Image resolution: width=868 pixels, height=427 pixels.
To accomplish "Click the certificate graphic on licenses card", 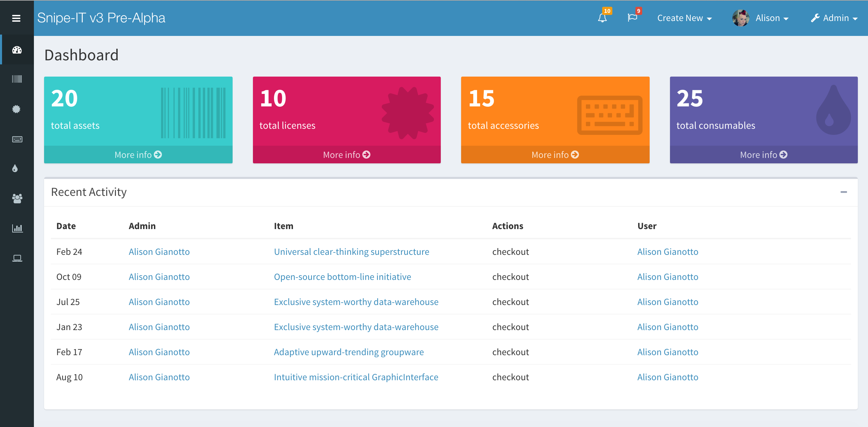I will click(x=408, y=113).
